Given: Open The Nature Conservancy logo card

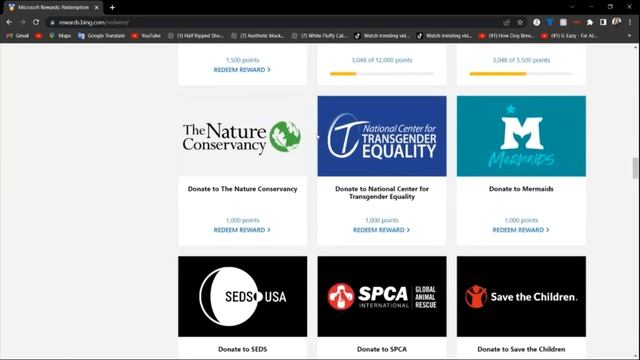Looking at the screenshot, I should [242, 136].
